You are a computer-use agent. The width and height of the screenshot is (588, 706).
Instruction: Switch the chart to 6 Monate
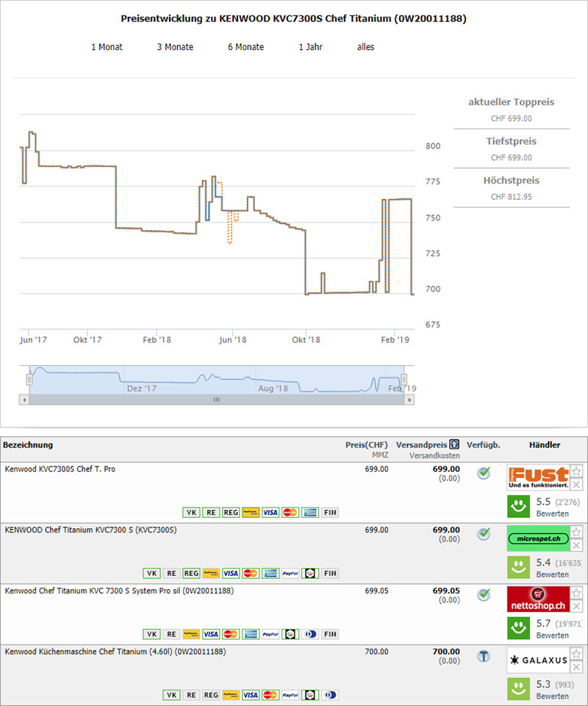click(245, 47)
